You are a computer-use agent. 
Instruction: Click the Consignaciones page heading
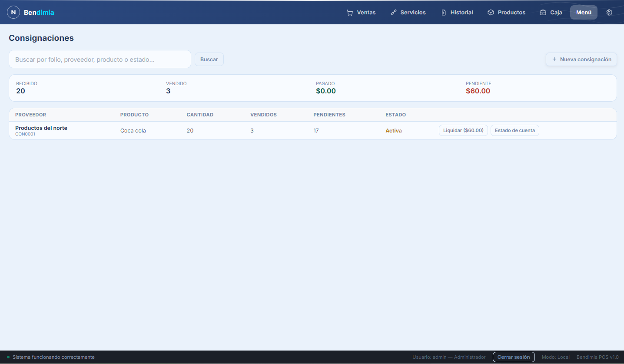[41, 38]
